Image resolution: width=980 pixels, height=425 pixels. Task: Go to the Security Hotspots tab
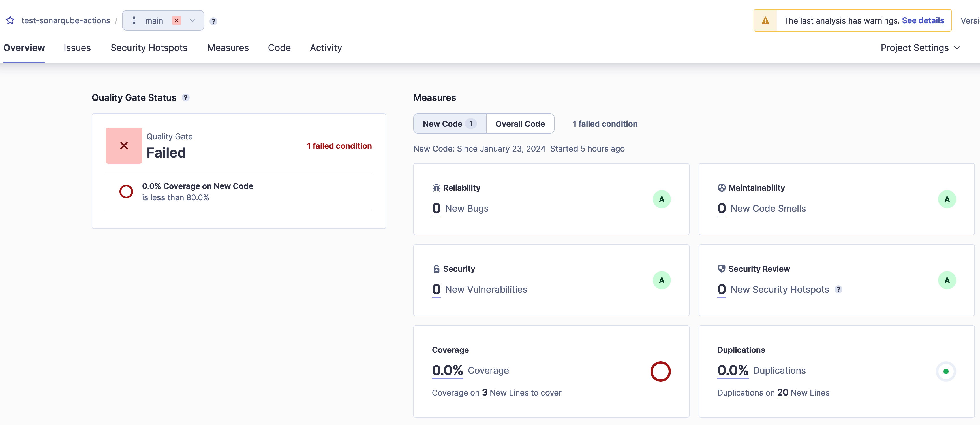[149, 48]
